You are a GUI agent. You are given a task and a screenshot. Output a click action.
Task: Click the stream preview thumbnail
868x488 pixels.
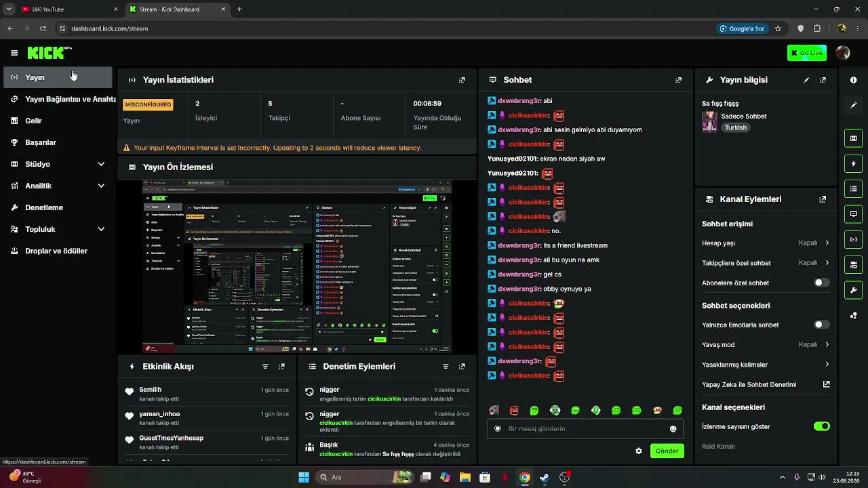pos(297,266)
